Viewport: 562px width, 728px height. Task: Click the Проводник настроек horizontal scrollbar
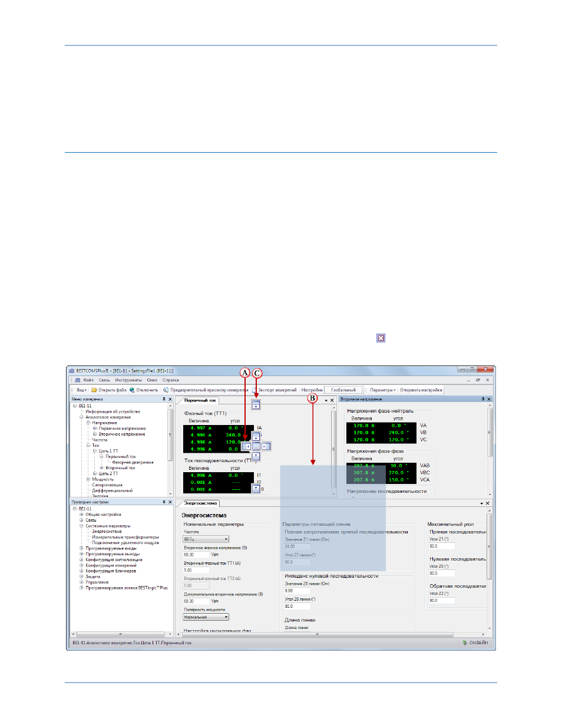[121, 634]
